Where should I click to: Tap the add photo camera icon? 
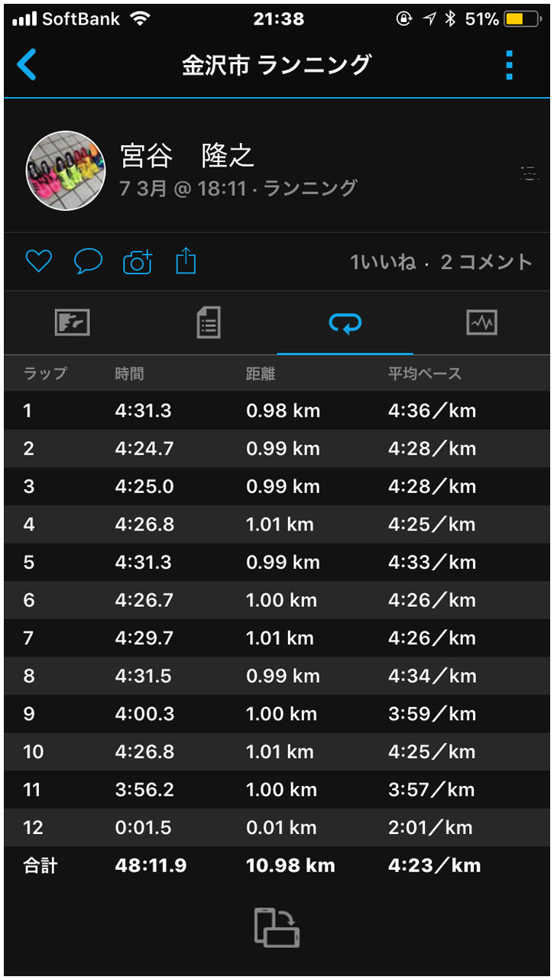[x=138, y=262]
